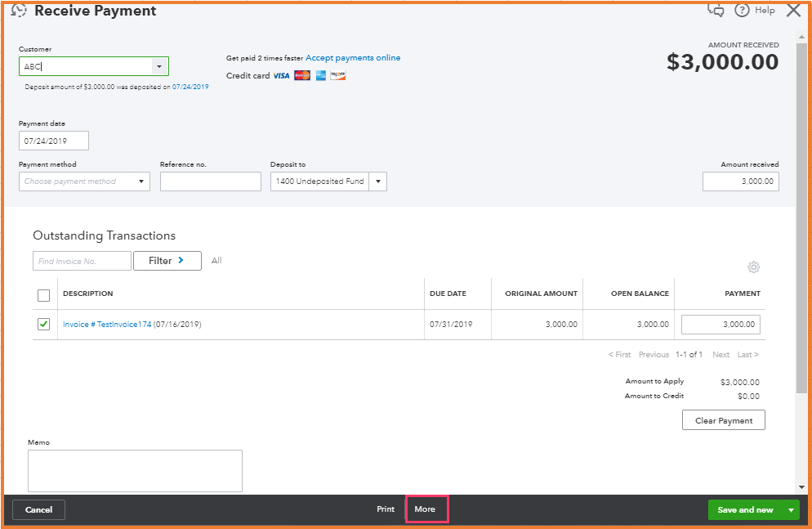Open Accept payments online link

point(353,57)
